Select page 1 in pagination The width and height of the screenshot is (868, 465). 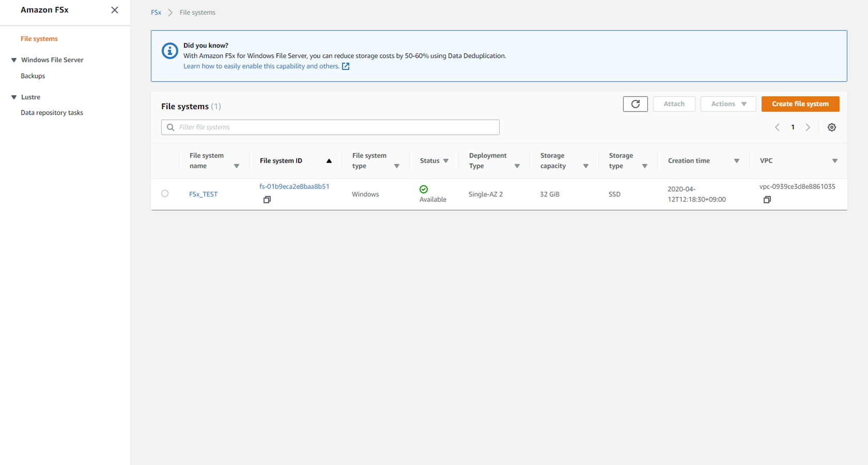pos(793,127)
